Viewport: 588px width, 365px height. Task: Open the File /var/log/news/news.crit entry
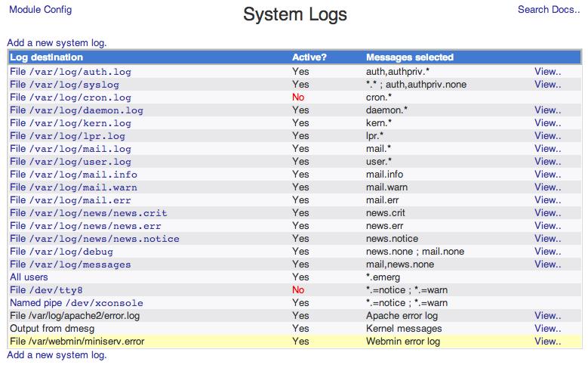coord(88,213)
